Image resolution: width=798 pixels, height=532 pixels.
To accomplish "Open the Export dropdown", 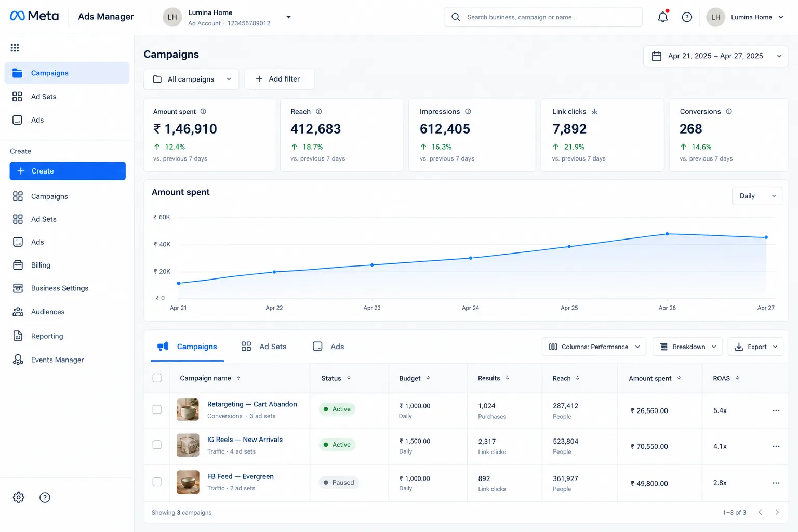I will [755, 347].
